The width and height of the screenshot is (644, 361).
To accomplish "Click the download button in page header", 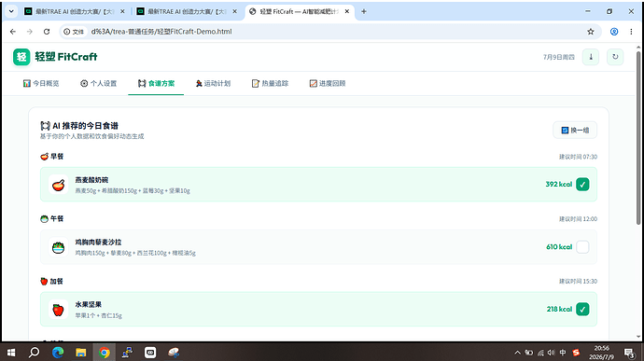I will pos(591,57).
